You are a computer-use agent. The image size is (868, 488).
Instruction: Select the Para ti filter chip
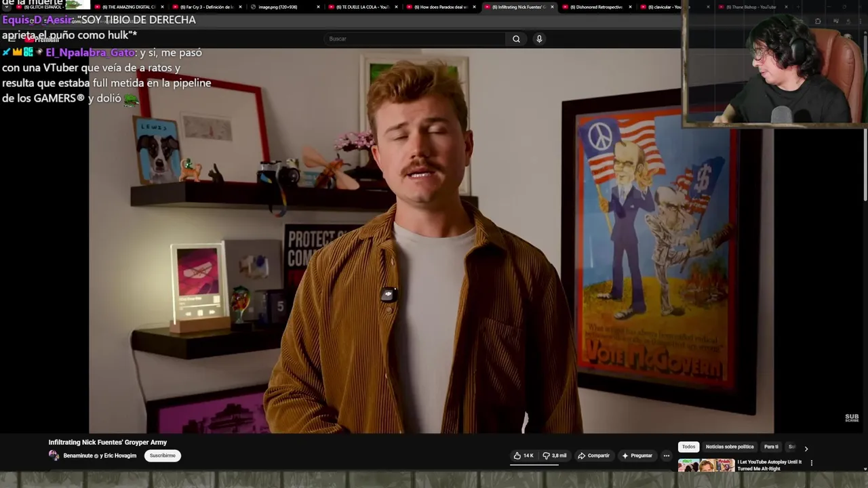pos(771,447)
